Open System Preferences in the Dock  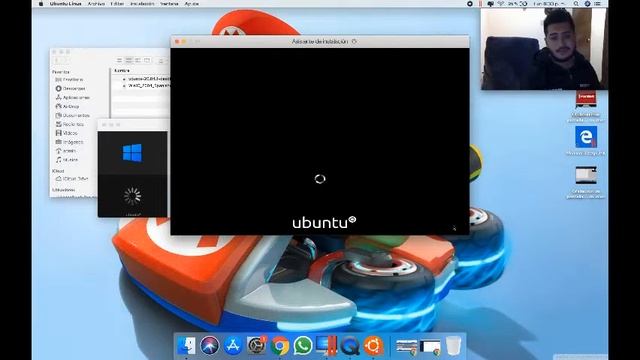point(256,346)
